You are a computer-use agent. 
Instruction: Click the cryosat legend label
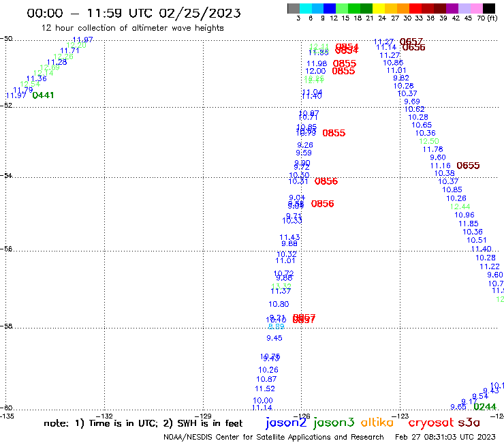431,423
